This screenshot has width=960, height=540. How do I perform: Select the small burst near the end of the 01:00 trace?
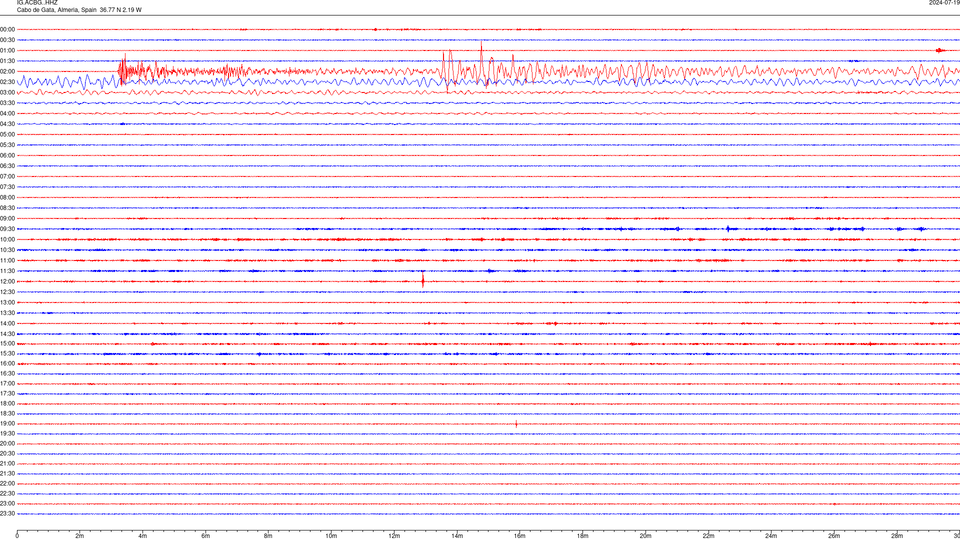940,50
